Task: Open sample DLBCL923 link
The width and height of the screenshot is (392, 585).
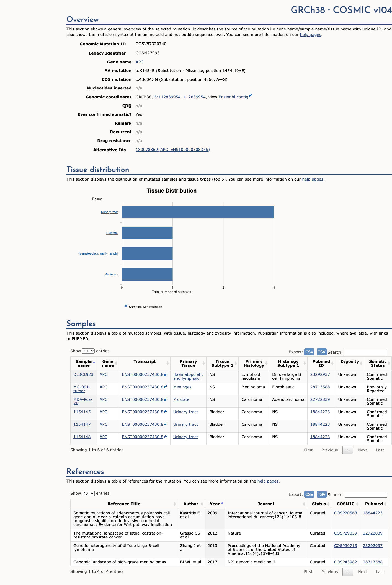Action: click(83, 374)
